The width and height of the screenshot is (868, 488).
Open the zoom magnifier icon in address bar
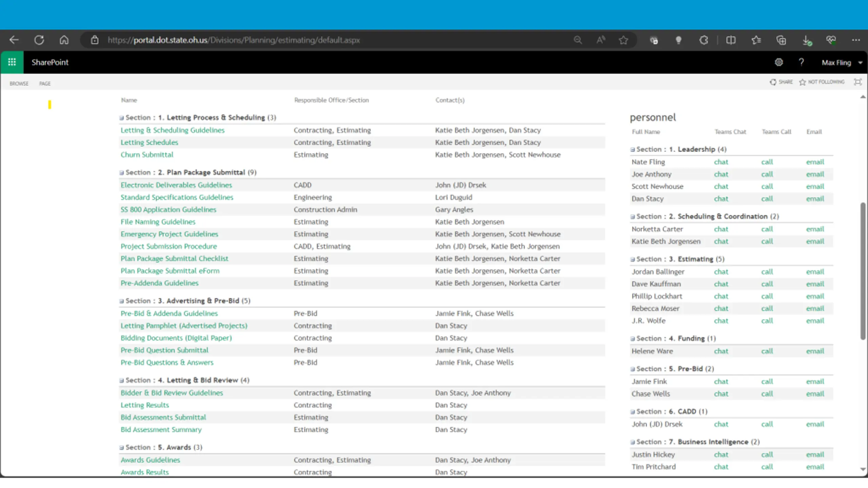point(578,40)
